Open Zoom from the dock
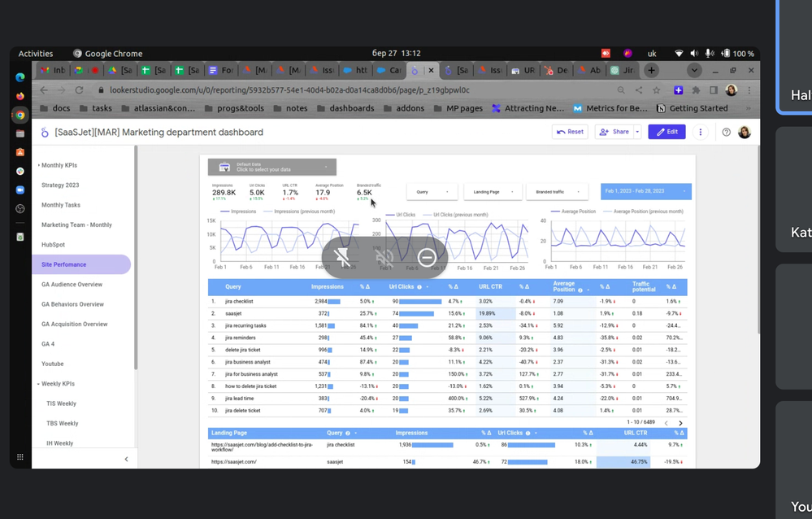 pyautogui.click(x=20, y=190)
